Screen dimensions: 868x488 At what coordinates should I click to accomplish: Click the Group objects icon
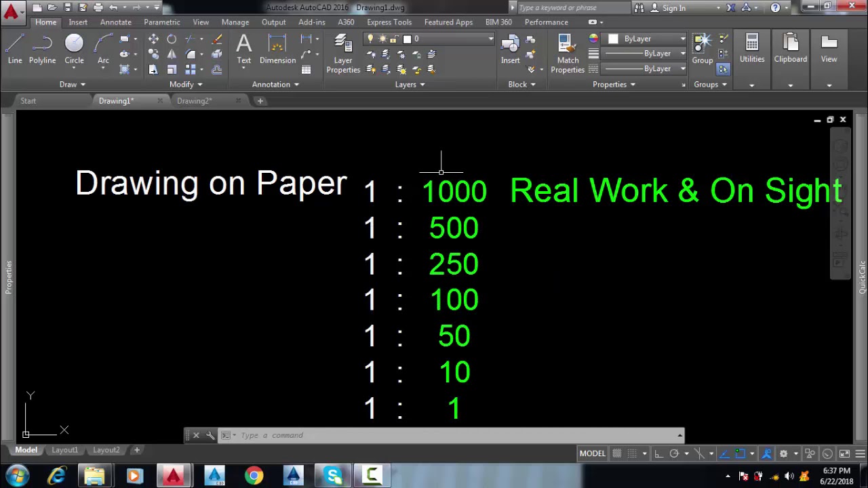point(703,49)
